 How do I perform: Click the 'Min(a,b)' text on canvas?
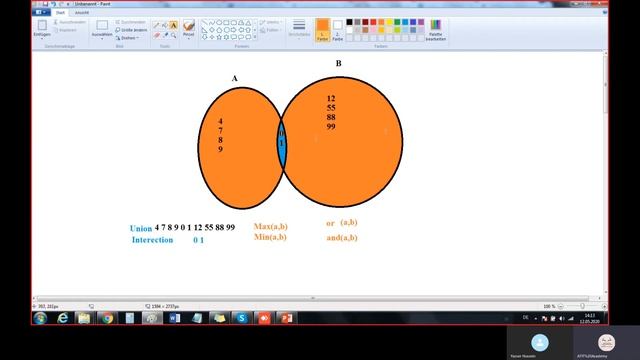[270, 237]
